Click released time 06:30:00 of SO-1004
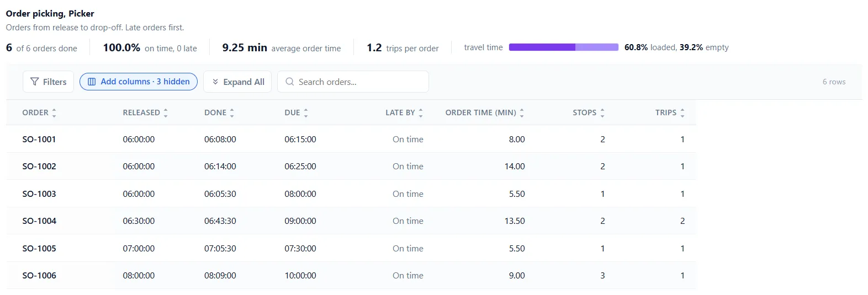Viewport: 868px width, 295px height. coord(139,221)
